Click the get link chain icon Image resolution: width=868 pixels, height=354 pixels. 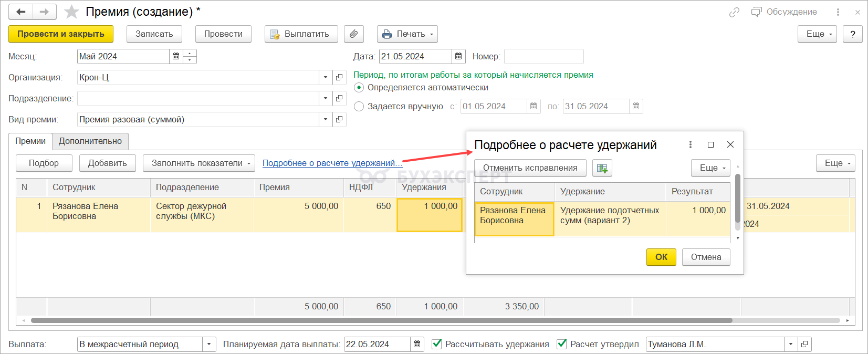734,12
